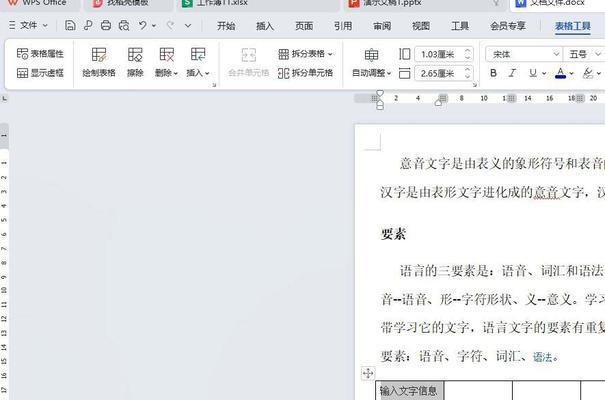Toggle Italic formatting
The image size is (605, 400).
512,73
